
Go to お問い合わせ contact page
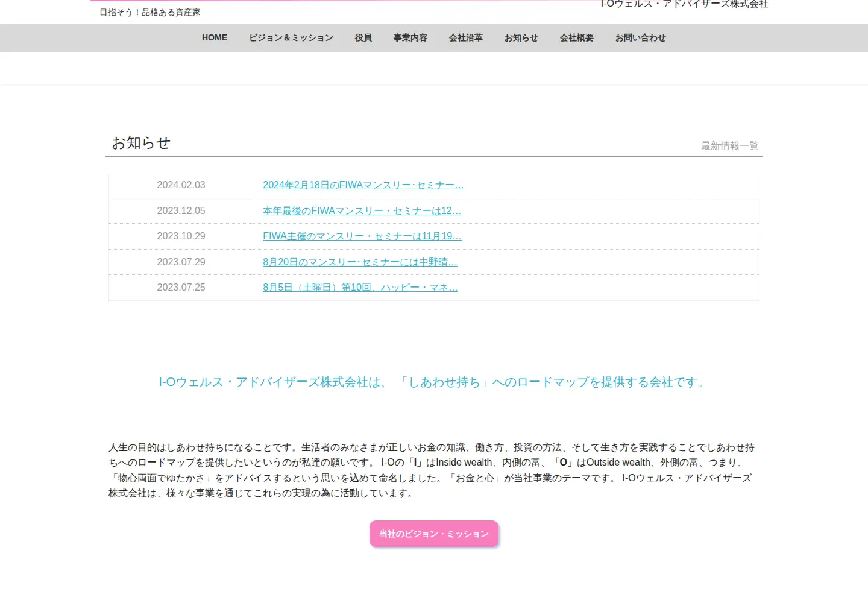tap(641, 37)
